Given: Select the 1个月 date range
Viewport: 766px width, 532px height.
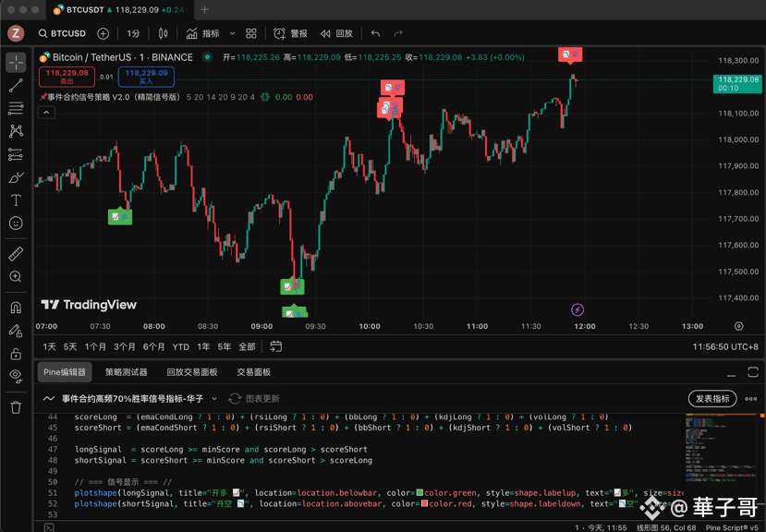Looking at the screenshot, I should [x=95, y=347].
